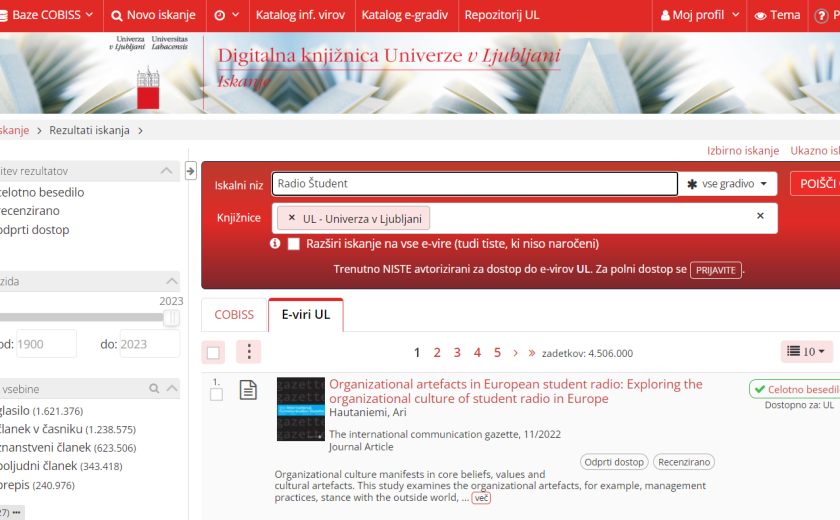Enable Razširi iskanje na vse e-vire checkbox

coord(294,244)
